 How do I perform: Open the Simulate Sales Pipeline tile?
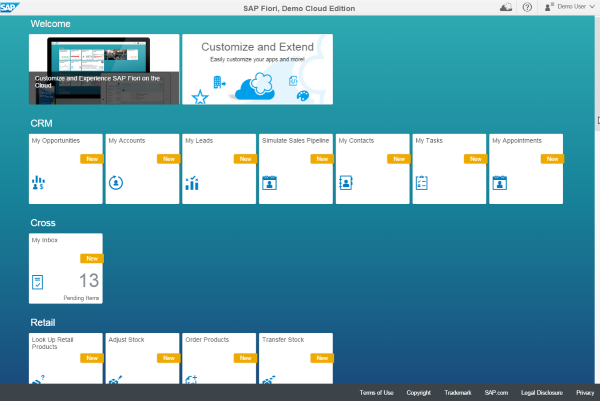click(x=295, y=169)
